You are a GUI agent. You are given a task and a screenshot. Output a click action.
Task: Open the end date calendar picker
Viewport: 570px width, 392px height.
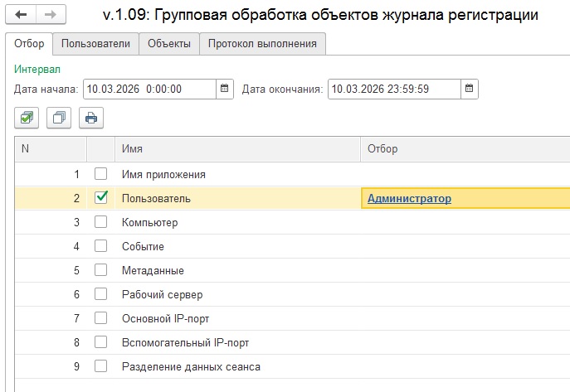click(470, 89)
